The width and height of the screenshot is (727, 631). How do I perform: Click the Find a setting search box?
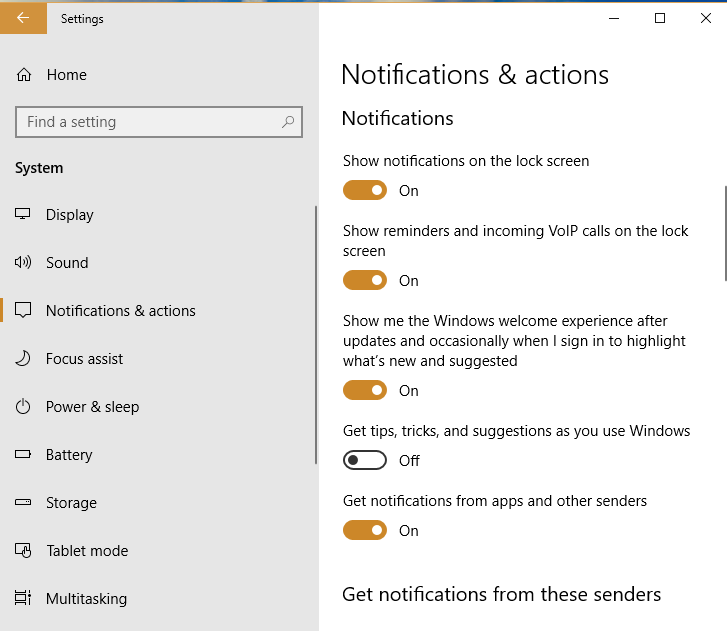(x=159, y=122)
